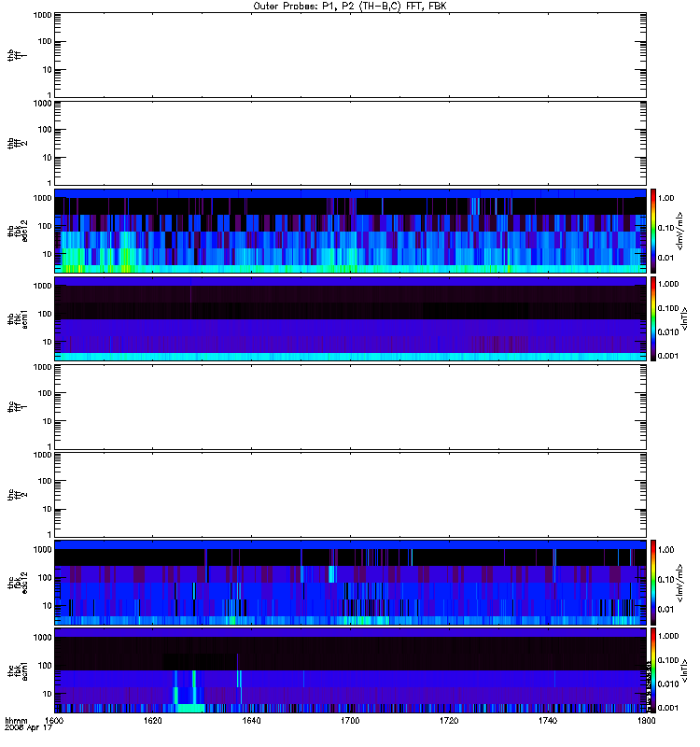Click the "1700" time axis label

pyautogui.click(x=350, y=720)
